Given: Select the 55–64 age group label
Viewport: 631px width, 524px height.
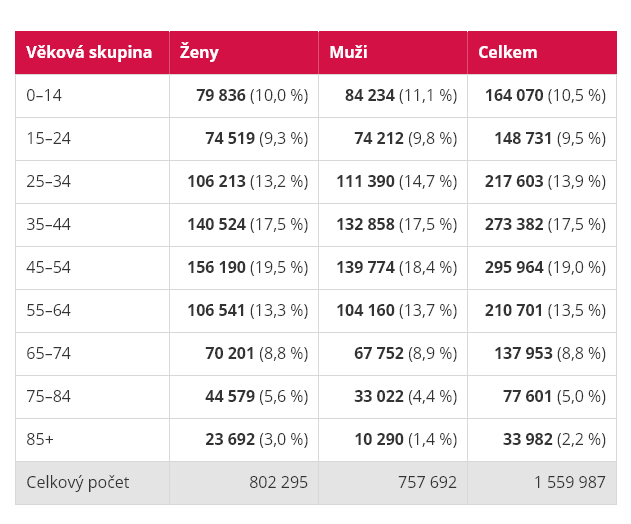Looking at the screenshot, I should coord(49,311).
